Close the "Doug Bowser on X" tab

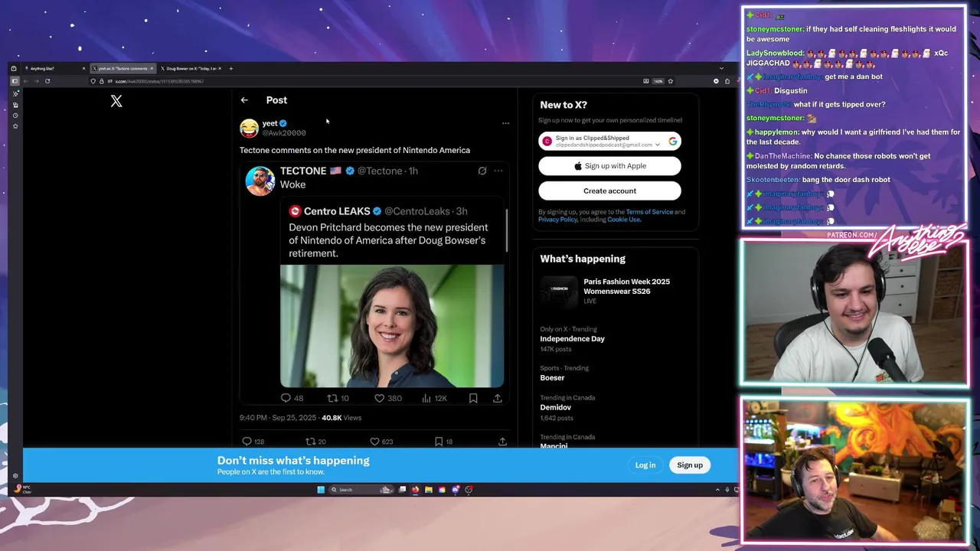coord(220,69)
